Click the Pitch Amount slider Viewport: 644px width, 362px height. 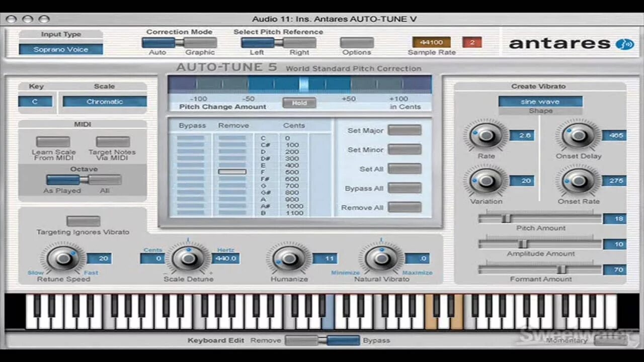click(540, 218)
